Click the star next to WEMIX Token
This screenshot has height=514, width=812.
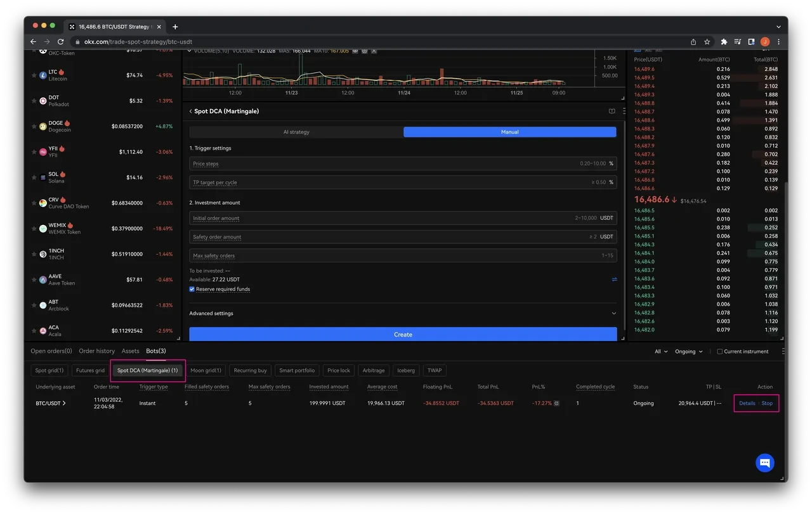click(x=34, y=229)
